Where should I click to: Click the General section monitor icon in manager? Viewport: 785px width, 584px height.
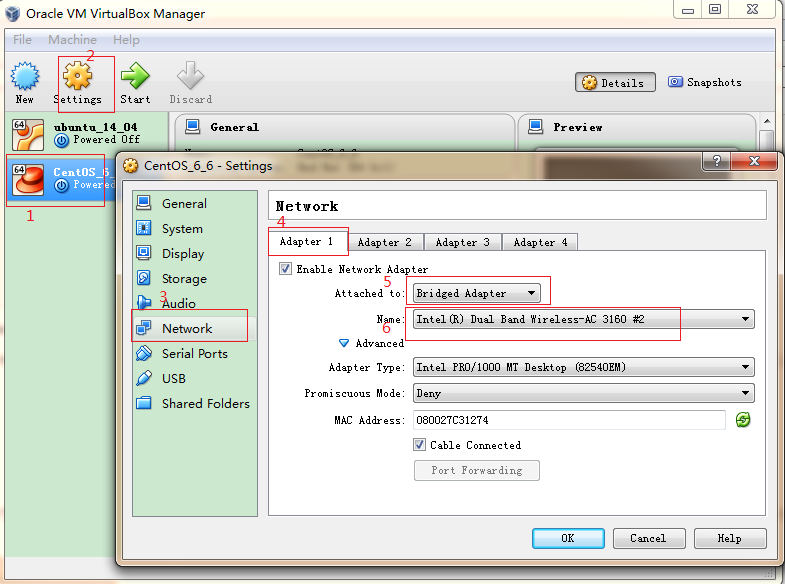(192, 127)
